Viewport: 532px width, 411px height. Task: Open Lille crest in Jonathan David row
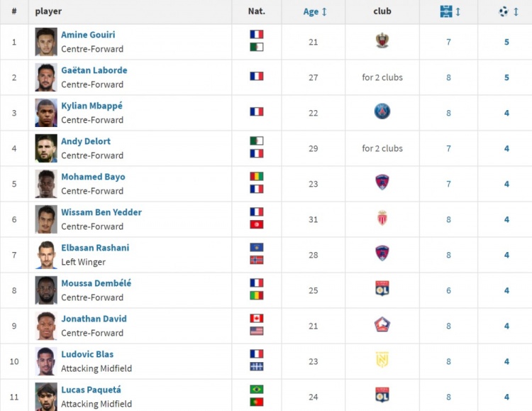click(382, 324)
